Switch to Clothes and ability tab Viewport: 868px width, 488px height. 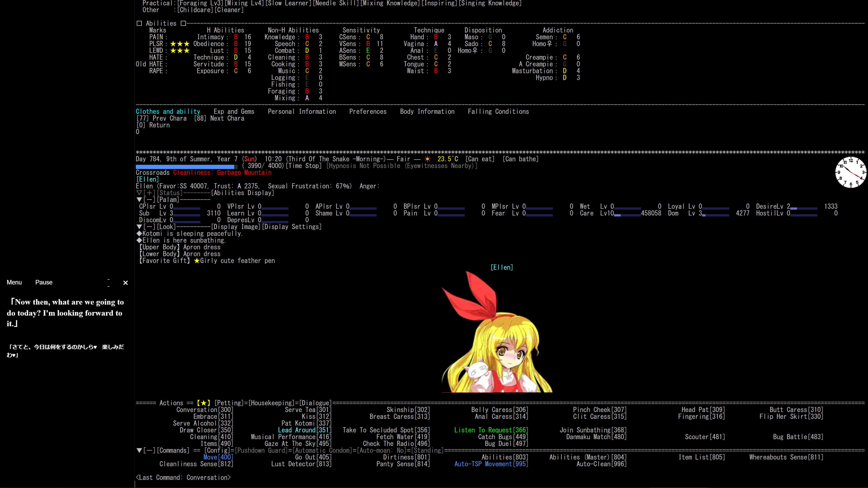click(x=168, y=111)
